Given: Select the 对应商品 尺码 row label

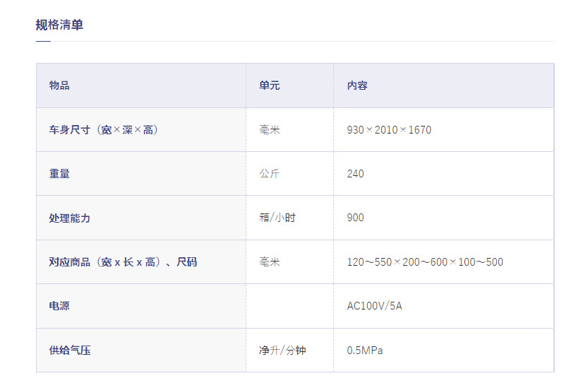Looking at the screenshot, I should click(x=123, y=262).
